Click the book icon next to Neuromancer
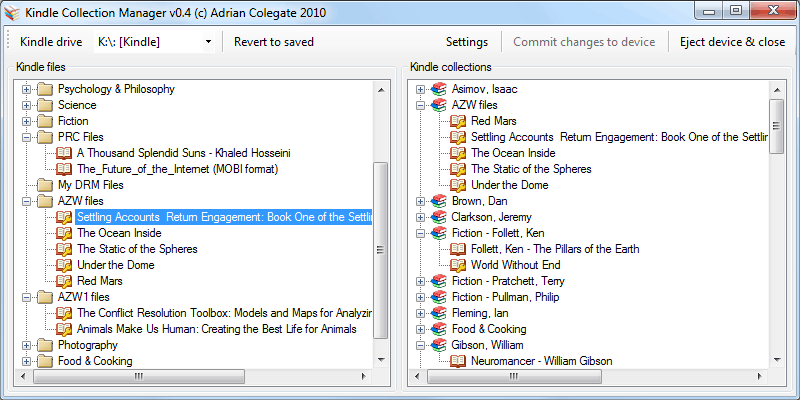 click(x=458, y=361)
